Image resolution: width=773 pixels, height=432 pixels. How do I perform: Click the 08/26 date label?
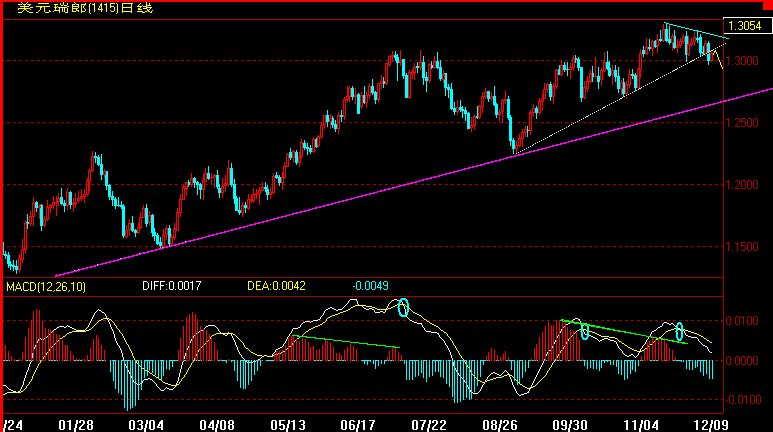499,425
